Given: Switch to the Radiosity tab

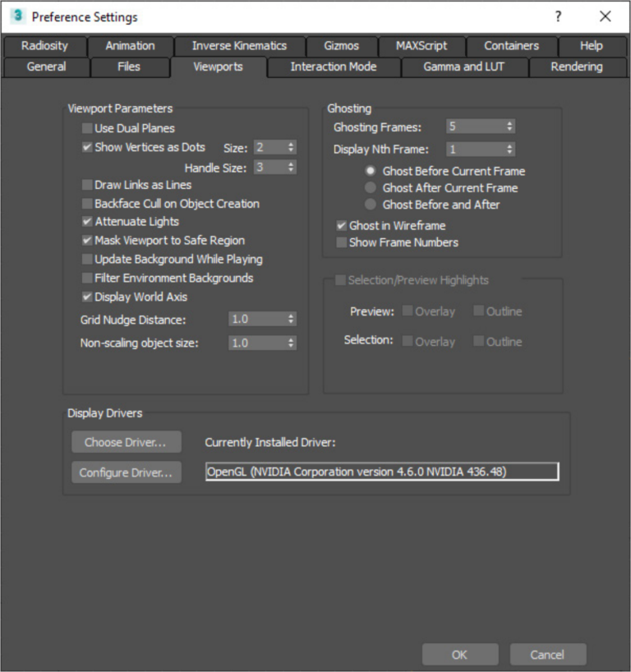Looking at the screenshot, I should pyautogui.click(x=44, y=46).
